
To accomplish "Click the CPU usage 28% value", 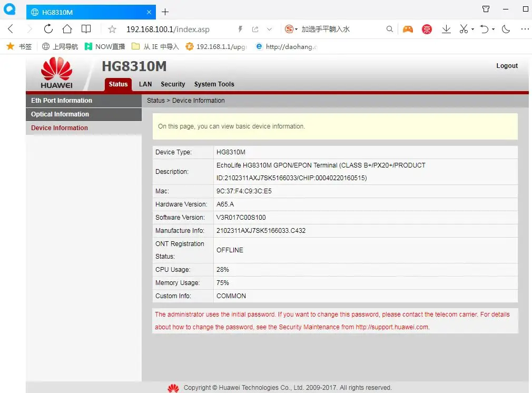I will click(223, 270).
